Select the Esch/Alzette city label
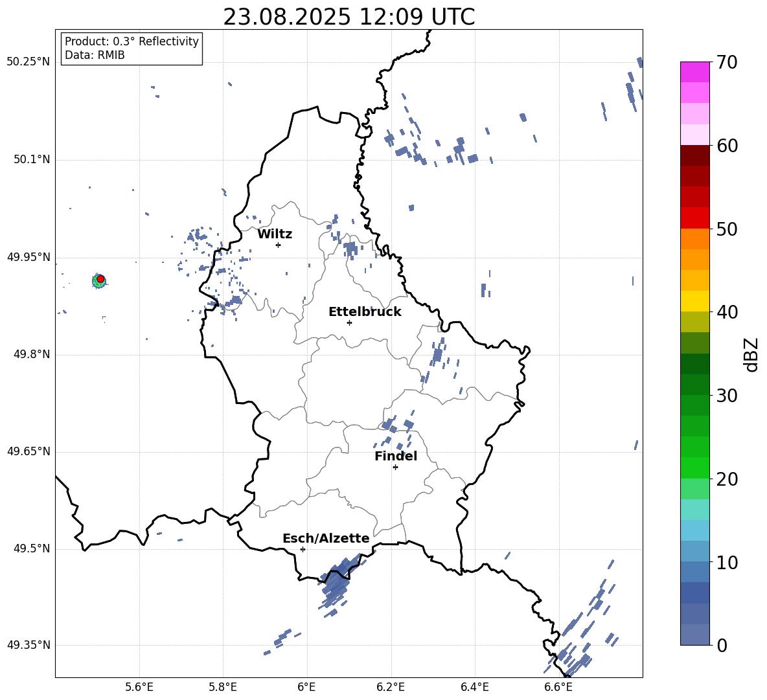The image size is (767, 700). [326, 539]
